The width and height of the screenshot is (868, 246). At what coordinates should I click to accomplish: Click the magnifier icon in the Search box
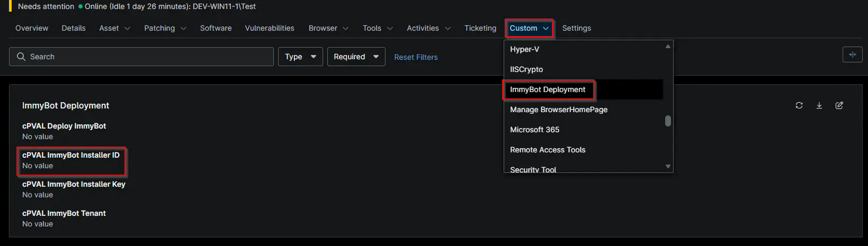click(x=21, y=57)
